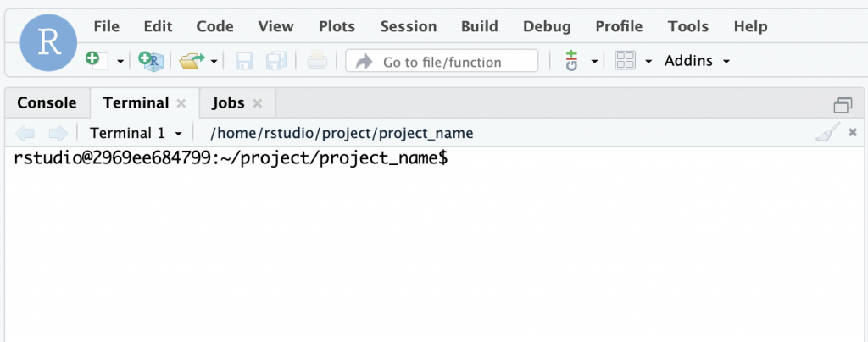Viewport: 868px width, 342px height.
Task: Click the Go to file/function field
Action: pos(442,61)
